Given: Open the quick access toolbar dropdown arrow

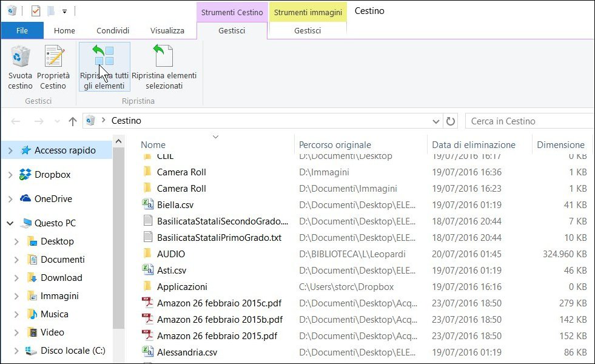Looking at the screenshot, I should (x=64, y=12).
